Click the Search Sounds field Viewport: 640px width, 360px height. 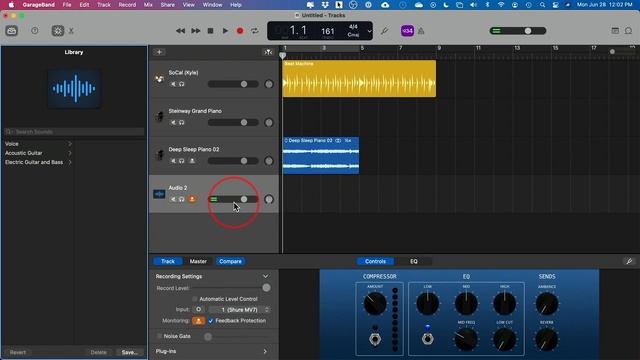coord(74,132)
